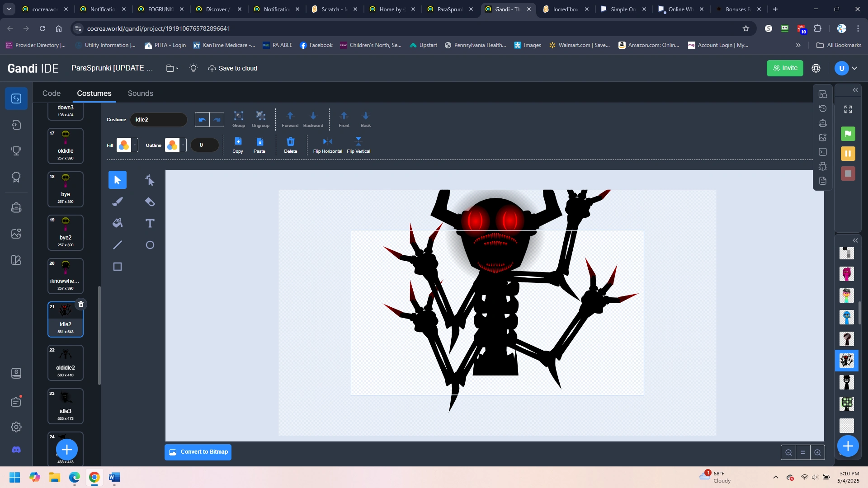Select the Circle tool
Screen dimensions: 868x488
click(150, 245)
